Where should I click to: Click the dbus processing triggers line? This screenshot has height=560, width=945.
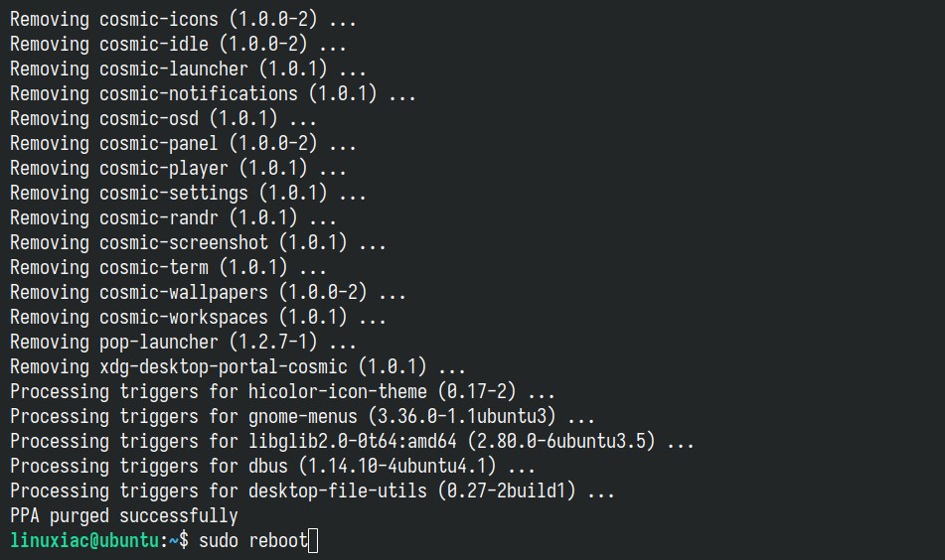click(273, 467)
